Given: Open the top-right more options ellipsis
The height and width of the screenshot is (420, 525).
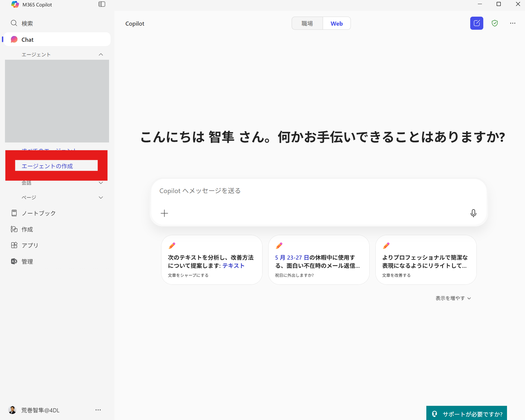Looking at the screenshot, I should [513, 23].
